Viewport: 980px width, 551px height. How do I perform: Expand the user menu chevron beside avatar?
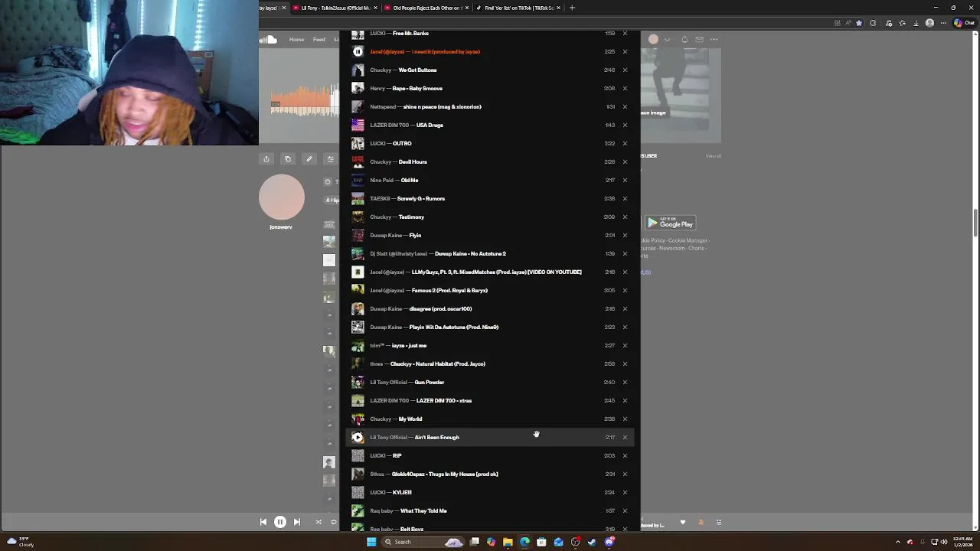(x=667, y=40)
